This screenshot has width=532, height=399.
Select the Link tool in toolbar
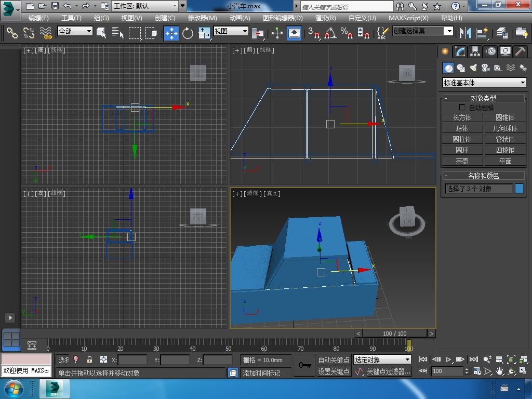(x=12, y=33)
